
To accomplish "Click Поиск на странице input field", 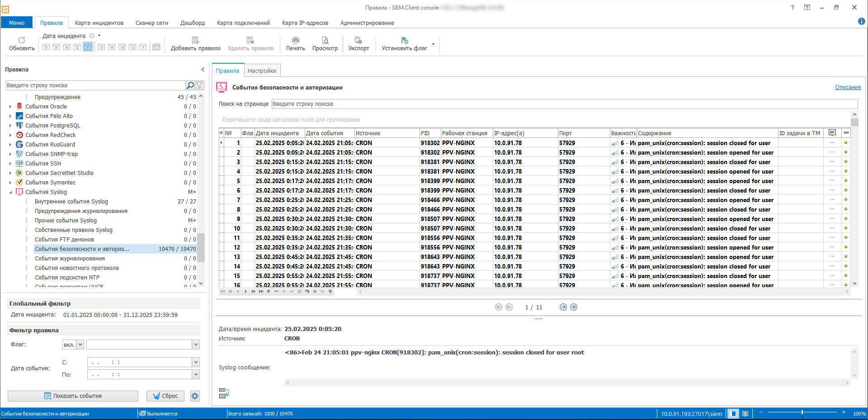I will 564,104.
